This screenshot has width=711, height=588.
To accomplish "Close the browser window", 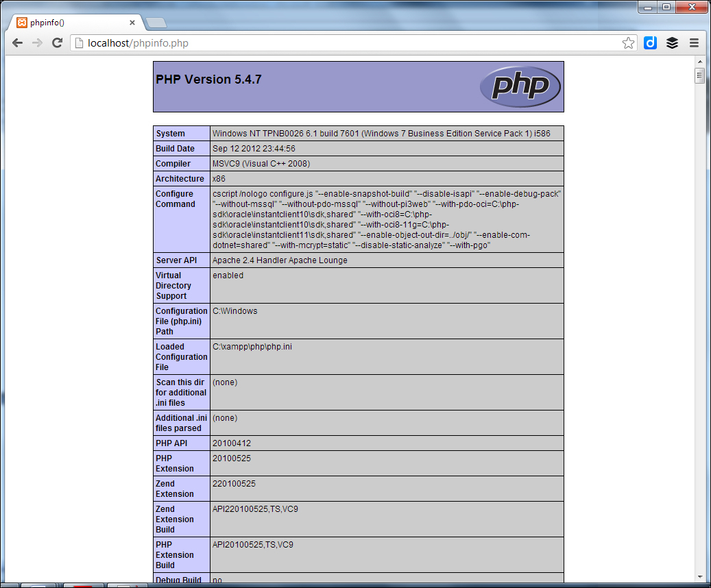I will (692, 8).
